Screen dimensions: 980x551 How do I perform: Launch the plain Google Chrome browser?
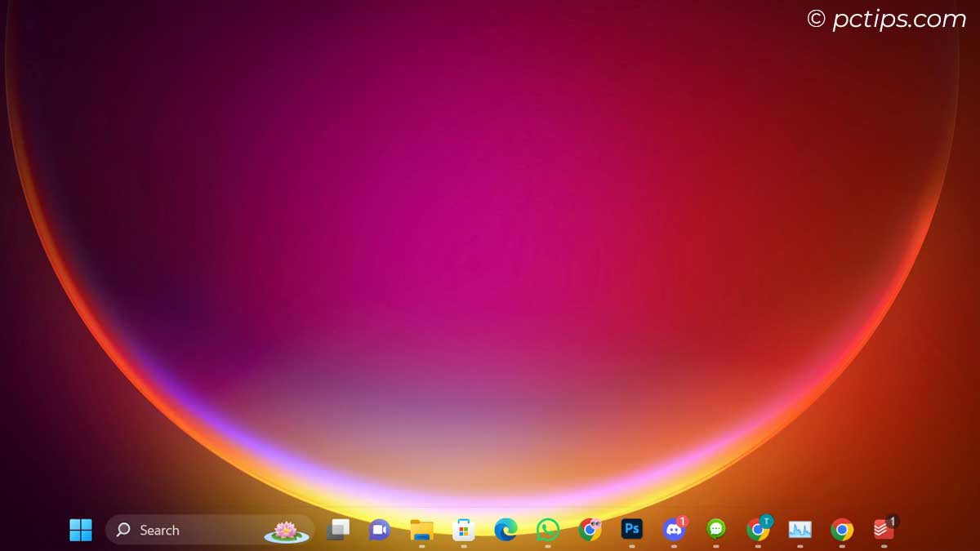[x=842, y=530]
